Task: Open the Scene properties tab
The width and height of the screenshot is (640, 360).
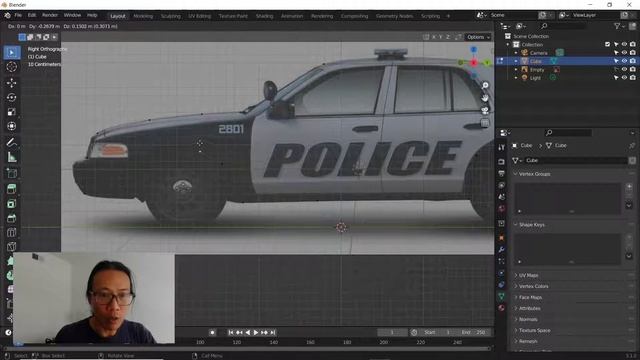Action: (502, 197)
